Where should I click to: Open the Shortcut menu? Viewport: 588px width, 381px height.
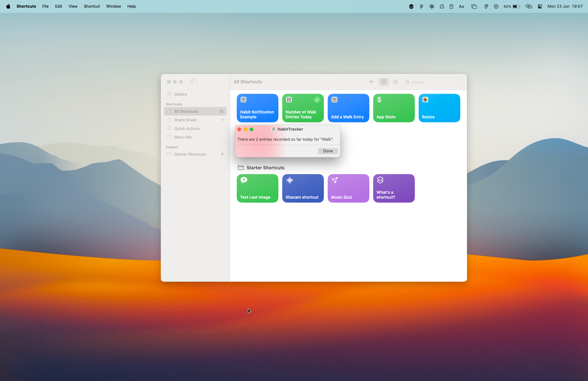point(92,6)
